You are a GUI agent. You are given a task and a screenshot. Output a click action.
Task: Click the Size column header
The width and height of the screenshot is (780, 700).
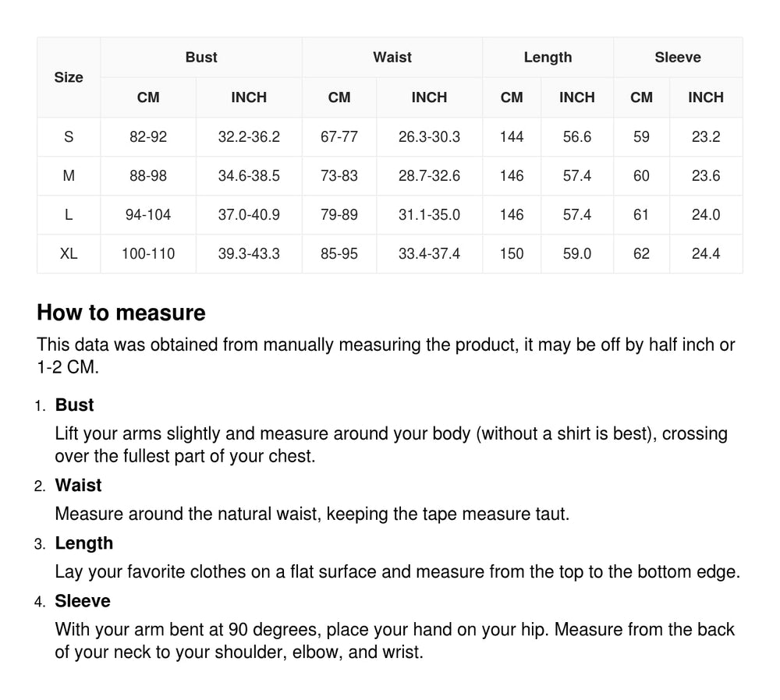pos(69,77)
